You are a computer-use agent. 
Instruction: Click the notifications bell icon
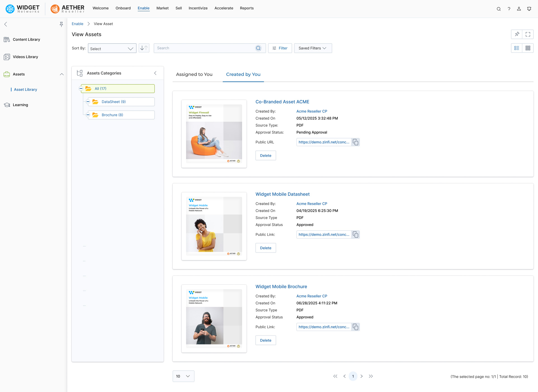pos(529,9)
